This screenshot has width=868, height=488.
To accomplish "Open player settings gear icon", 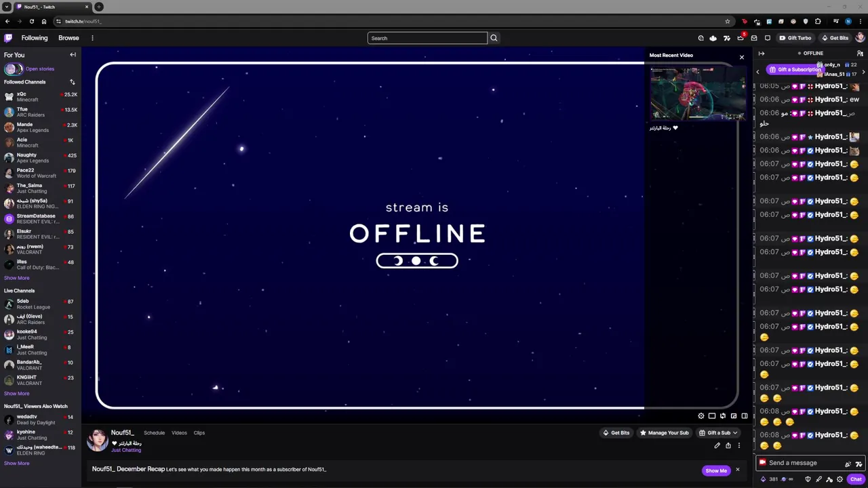I will tap(701, 415).
